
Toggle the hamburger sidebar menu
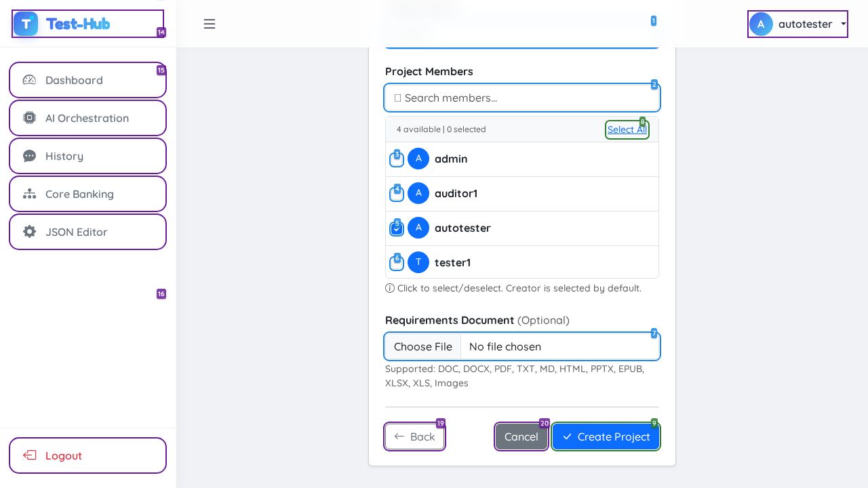click(210, 24)
